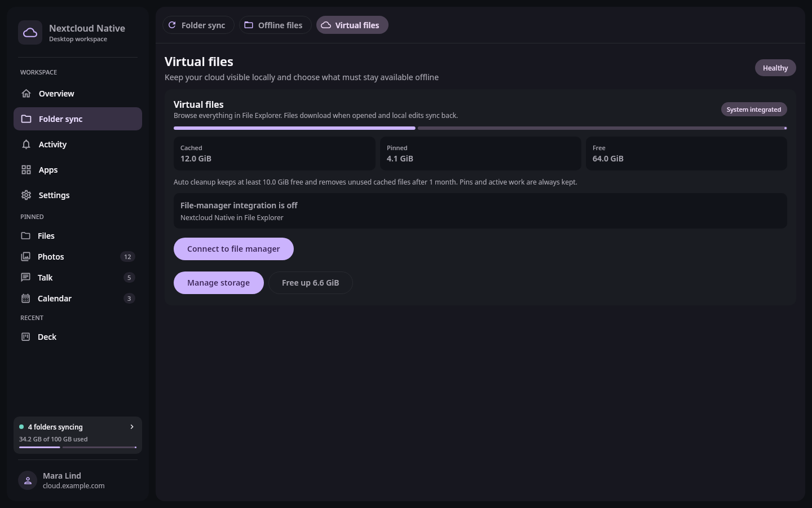Switch to the Folder sync tab
The image size is (812, 508).
pyautogui.click(x=198, y=25)
